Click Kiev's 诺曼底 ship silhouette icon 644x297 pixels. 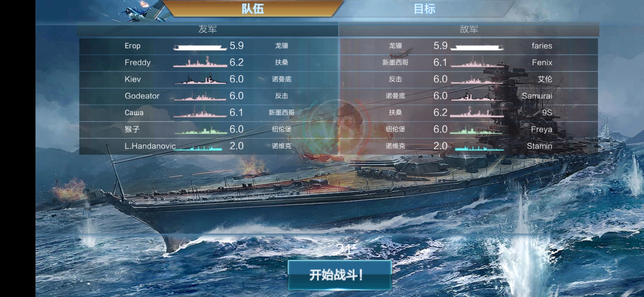(200, 79)
